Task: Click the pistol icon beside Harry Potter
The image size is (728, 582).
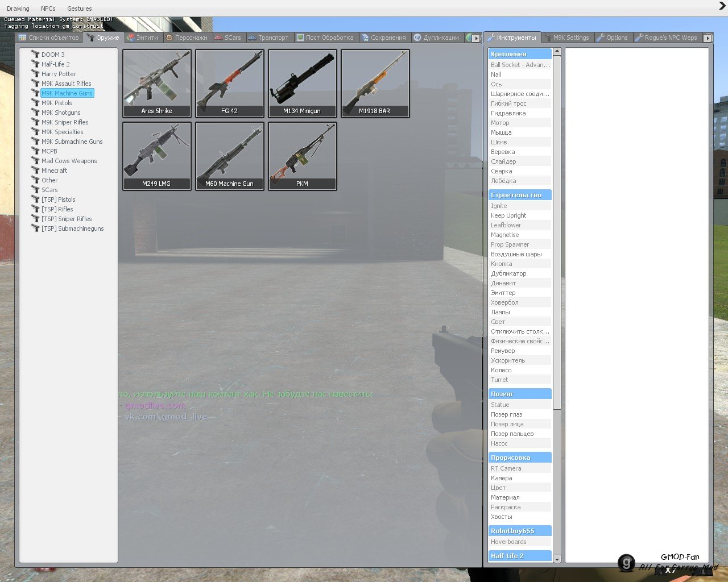Action: [x=35, y=74]
